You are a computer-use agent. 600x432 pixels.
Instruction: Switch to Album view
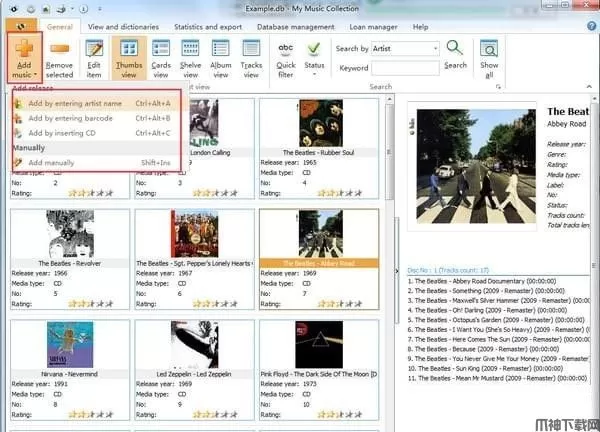tap(220, 48)
